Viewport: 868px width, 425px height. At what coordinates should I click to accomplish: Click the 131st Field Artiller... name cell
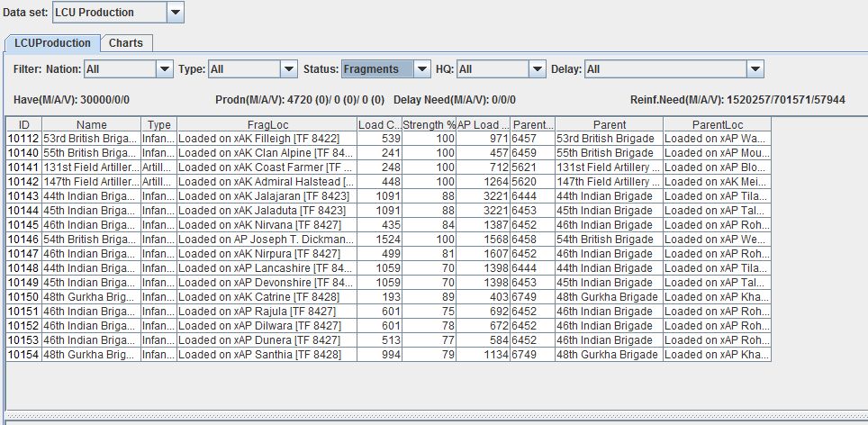coord(91,167)
